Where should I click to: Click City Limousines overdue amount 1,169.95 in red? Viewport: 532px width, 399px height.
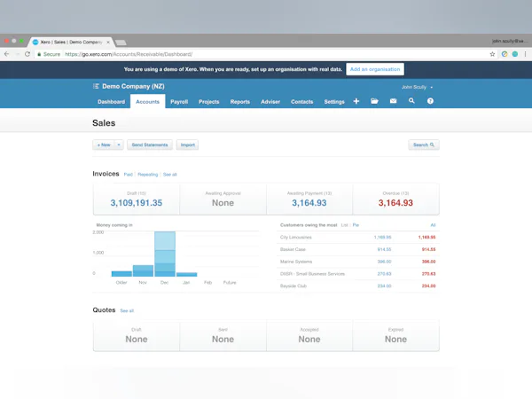(x=426, y=237)
